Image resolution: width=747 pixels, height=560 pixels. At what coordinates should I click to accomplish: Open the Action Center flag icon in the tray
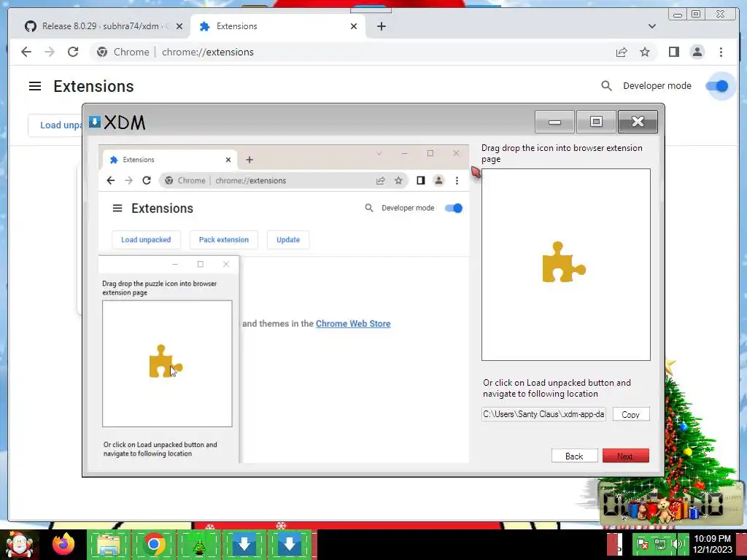coord(643,544)
